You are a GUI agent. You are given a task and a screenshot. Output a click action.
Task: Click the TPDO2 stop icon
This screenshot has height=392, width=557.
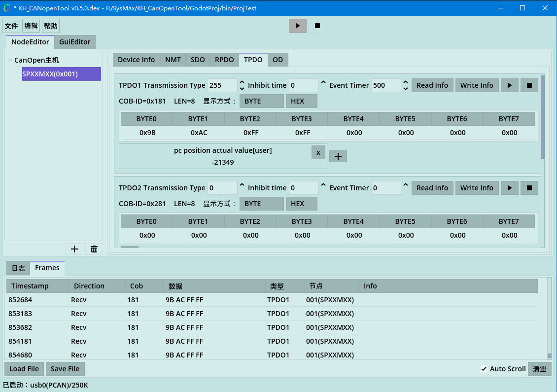click(x=529, y=188)
